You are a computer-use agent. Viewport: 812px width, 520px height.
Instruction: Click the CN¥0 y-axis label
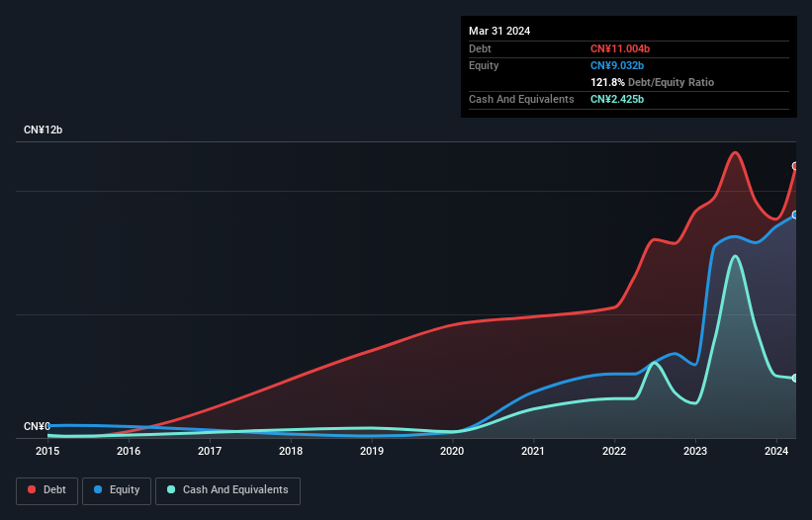pos(37,426)
